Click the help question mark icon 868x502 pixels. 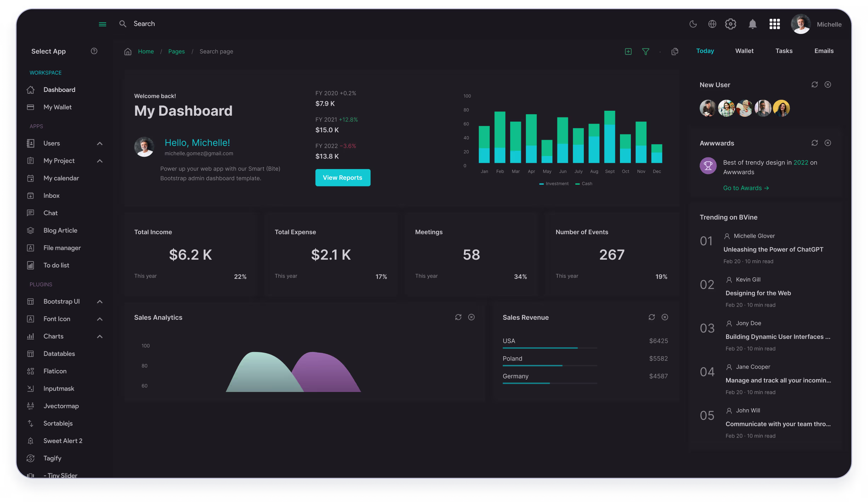pos(94,51)
